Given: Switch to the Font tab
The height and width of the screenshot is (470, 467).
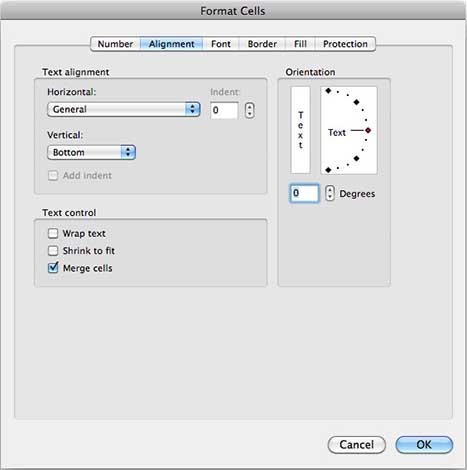Looking at the screenshot, I should click(221, 44).
